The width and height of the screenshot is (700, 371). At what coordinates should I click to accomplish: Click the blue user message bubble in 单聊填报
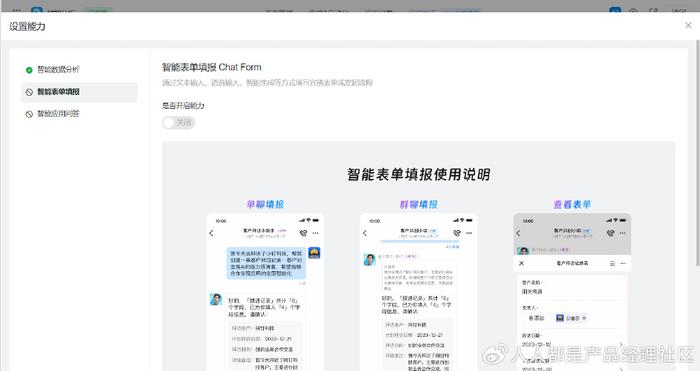[266, 263]
